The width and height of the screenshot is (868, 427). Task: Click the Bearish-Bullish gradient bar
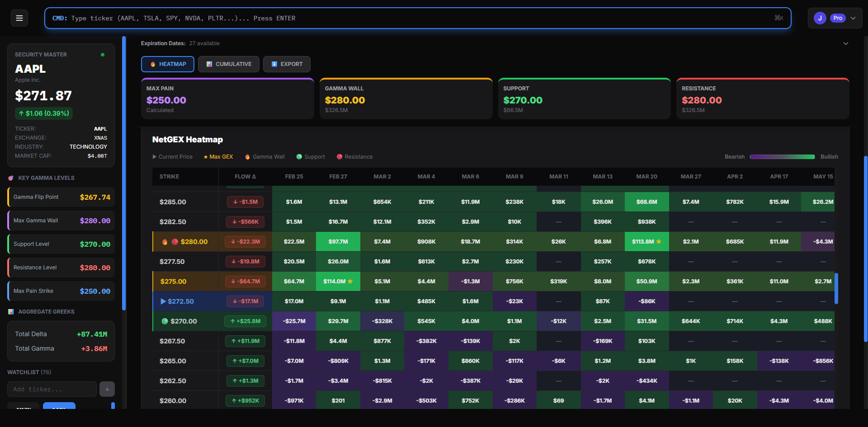tap(782, 157)
